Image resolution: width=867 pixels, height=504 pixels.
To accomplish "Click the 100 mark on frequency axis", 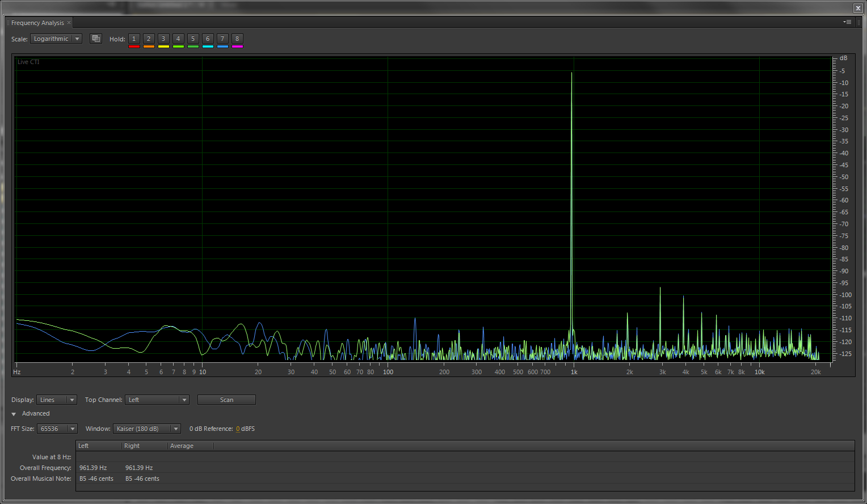I will 388,372.
